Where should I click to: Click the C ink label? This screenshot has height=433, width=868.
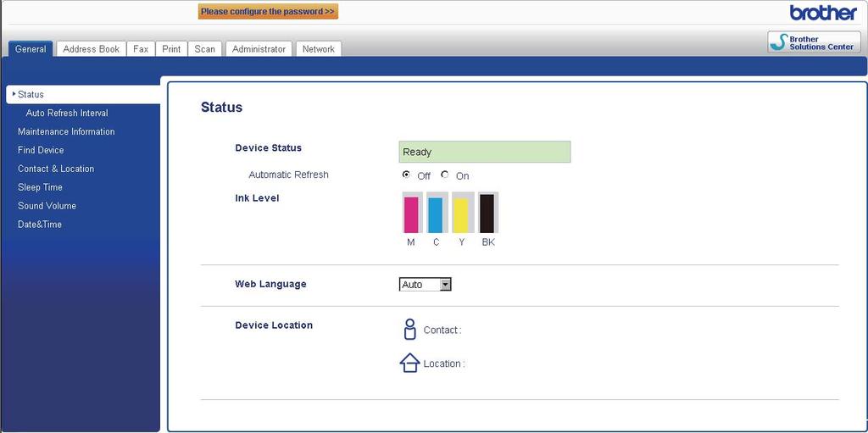point(437,242)
